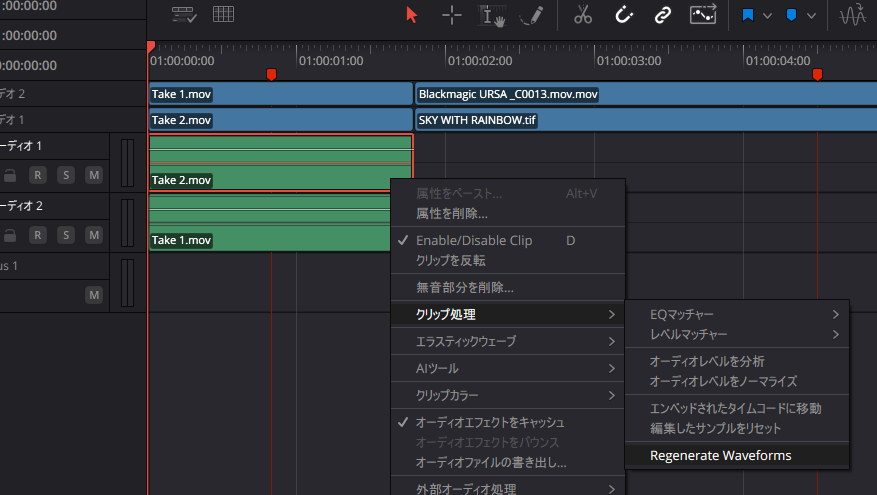Click the scissors razor tool
The image size is (877, 495).
point(584,15)
